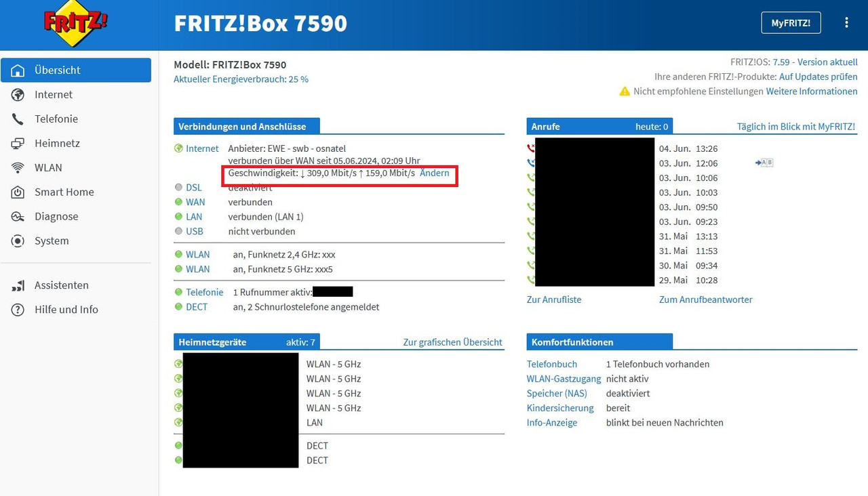Viewport: 868px width, 496px height.
Task: Open WLAN link for Funknetz 2,4 GHz
Action: click(x=198, y=255)
